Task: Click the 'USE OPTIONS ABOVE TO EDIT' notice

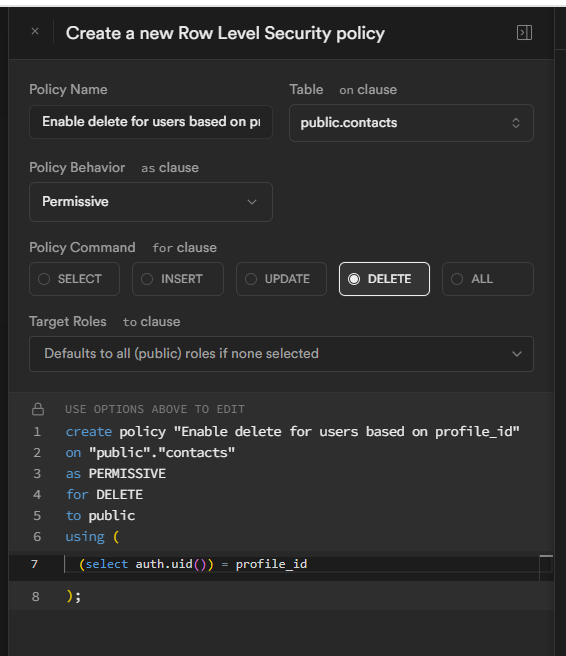Action: (x=155, y=409)
